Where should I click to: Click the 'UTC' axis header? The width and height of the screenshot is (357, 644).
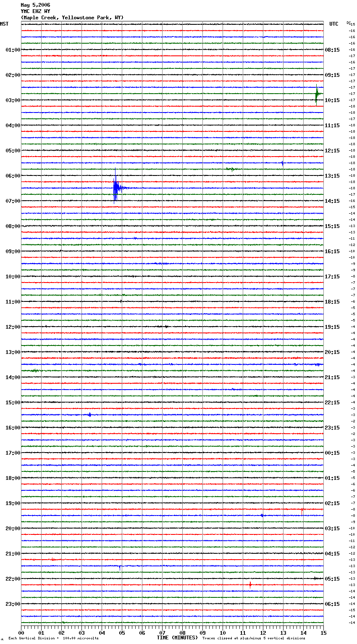tap(334, 24)
